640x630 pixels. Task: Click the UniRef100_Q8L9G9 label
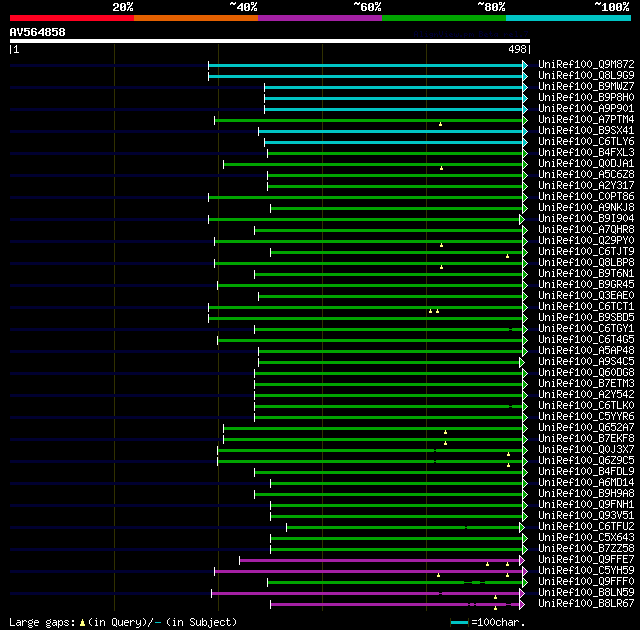tap(586, 75)
